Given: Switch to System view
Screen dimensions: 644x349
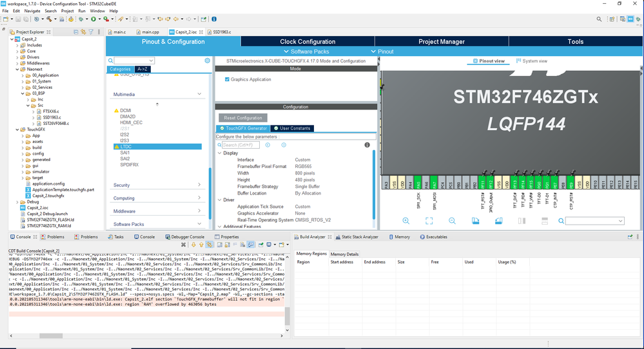Looking at the screenshot, I should (x=531, y=61).
